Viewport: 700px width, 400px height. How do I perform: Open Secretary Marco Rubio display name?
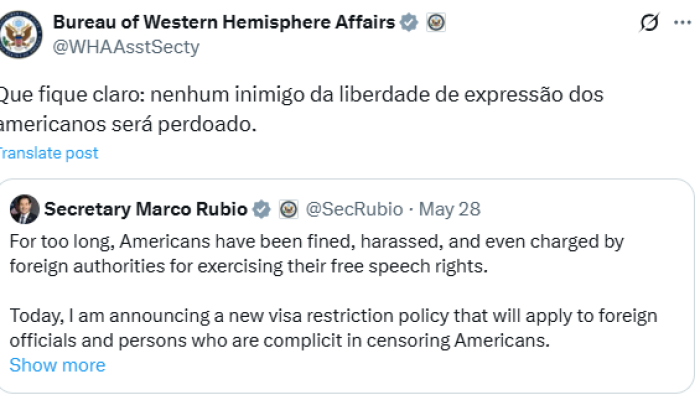(x=146, y=209)
